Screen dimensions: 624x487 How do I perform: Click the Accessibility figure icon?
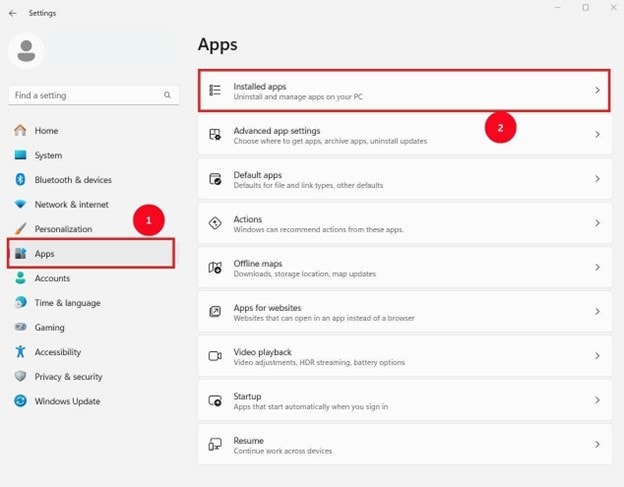(x=20, y=352)
